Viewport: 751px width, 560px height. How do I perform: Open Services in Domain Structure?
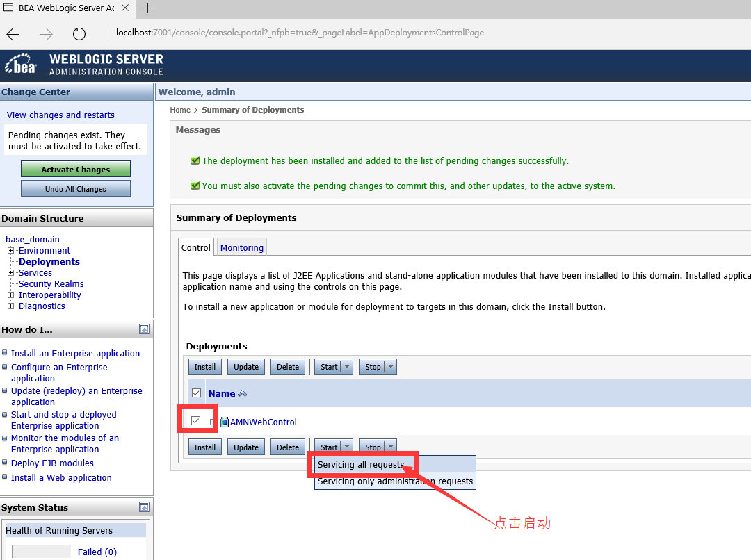click(x=35, y=272)
